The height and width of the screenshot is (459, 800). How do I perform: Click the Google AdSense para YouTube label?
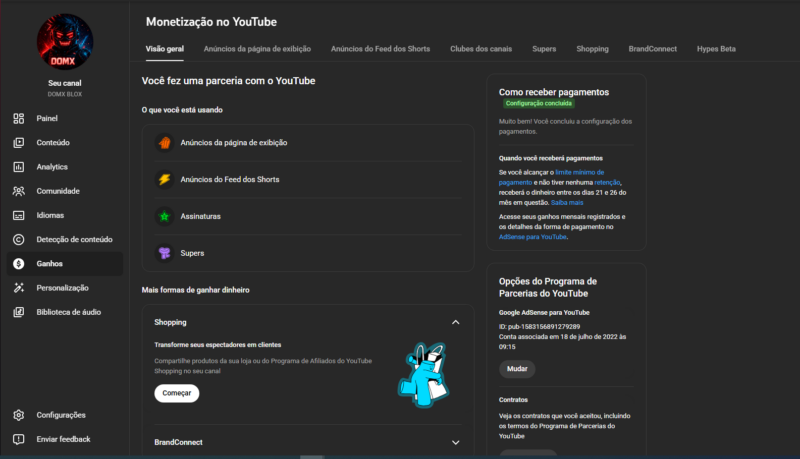(544, 313)
